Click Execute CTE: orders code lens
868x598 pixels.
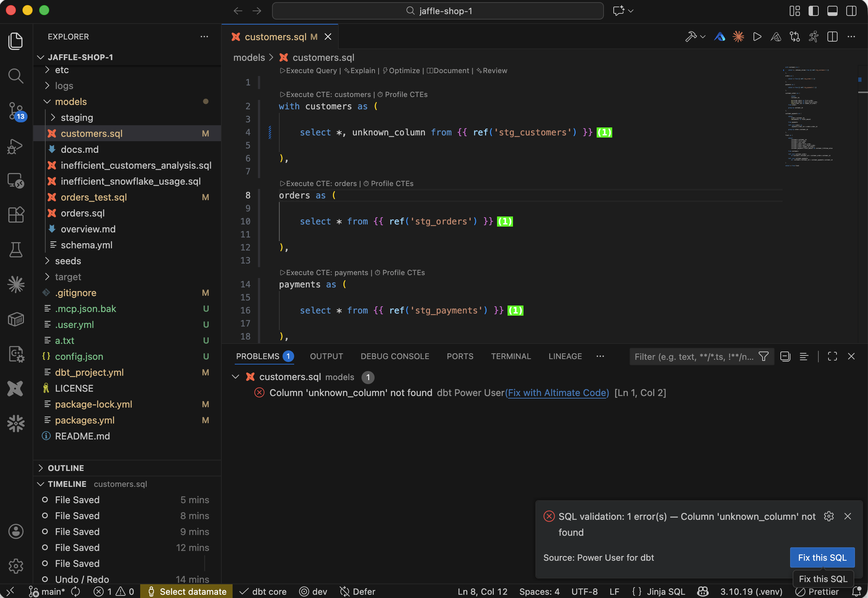(x=318, y=184)
